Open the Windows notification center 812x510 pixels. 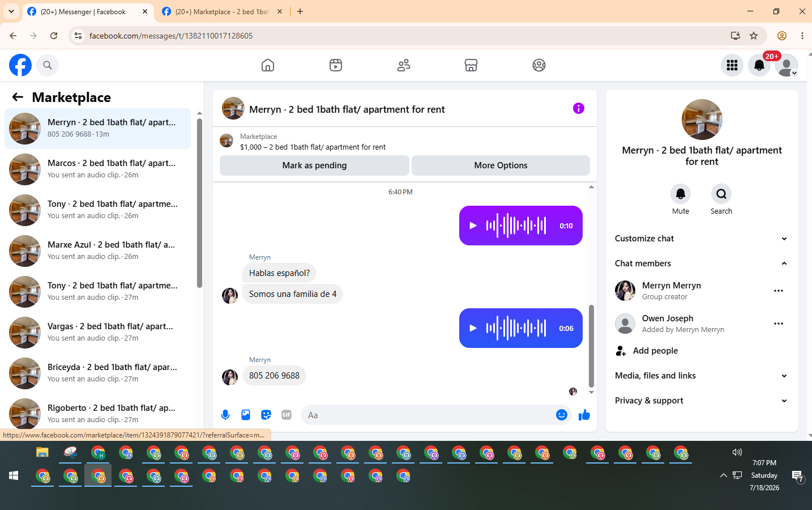pyautogui.click(x=798, y=476)
